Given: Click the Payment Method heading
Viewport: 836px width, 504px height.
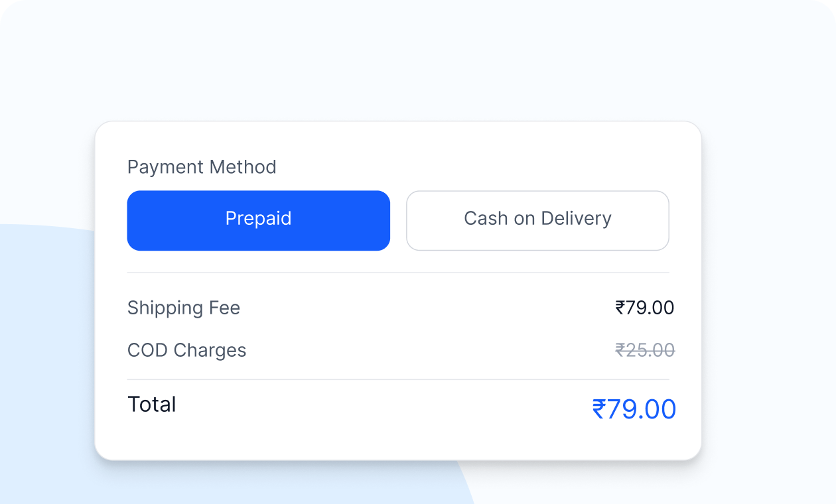Looking at the screenshot, I should click(202, 167).
